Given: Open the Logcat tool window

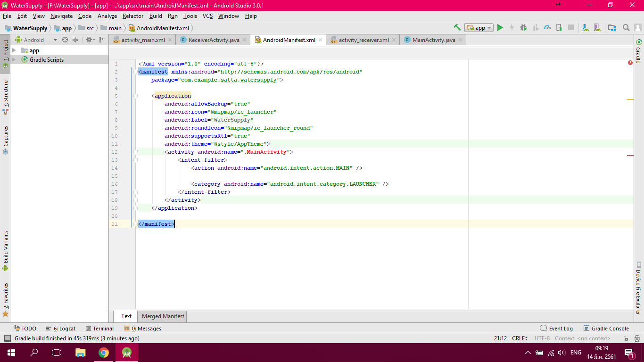Looking at the screenshot, I should tap(61, 329).
